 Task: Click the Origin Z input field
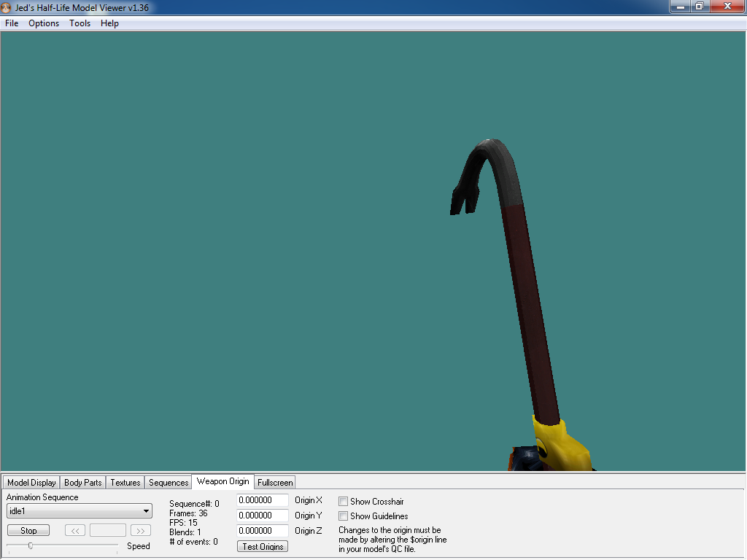pyautogui.click(x=263, y=531)
